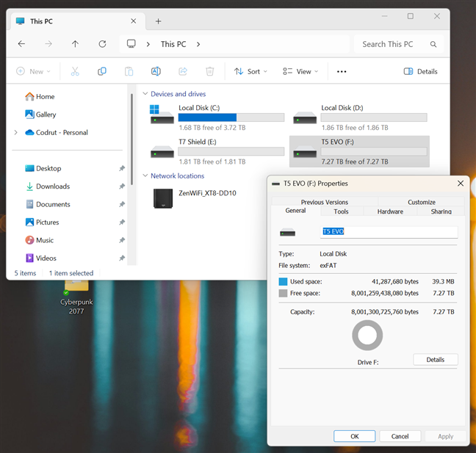Open Gallery in navigation pane
The width and height of the screenshot is (476, 453).
point(40,115)
